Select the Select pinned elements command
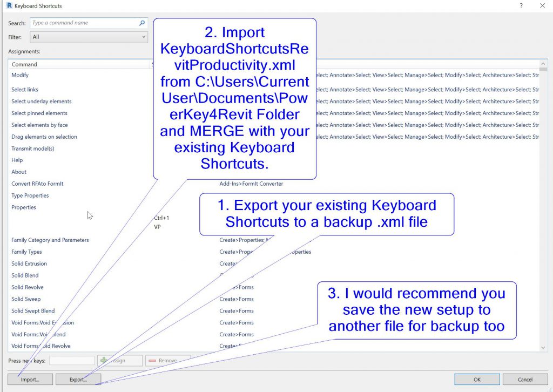This screenshot has width=553, height=392. tap(39, 113)
